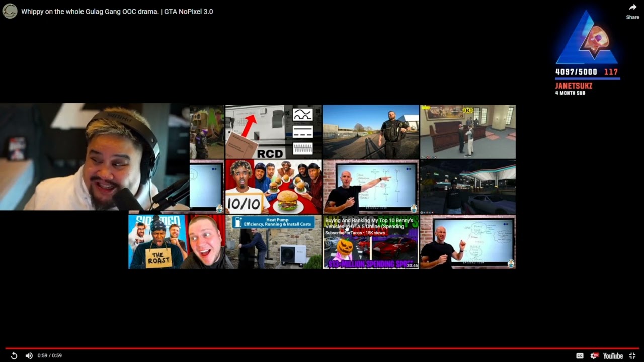The width and height of the screenshot is (644, 362).
Task: Open the 10/10 burger video thumbnail
Action: (274, 187)
